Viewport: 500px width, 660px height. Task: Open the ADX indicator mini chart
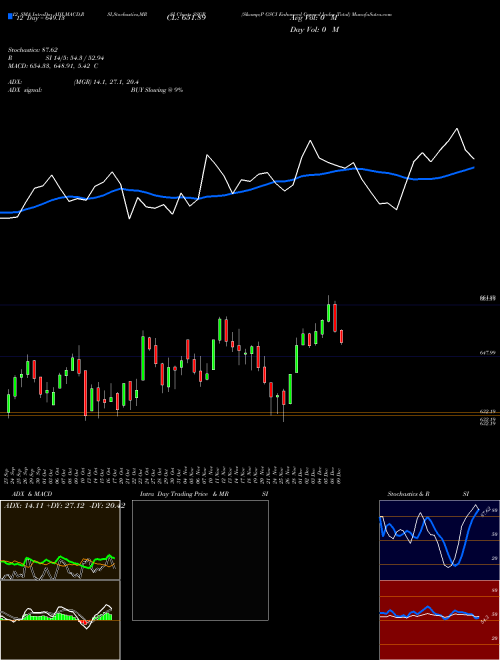point(60,540)
